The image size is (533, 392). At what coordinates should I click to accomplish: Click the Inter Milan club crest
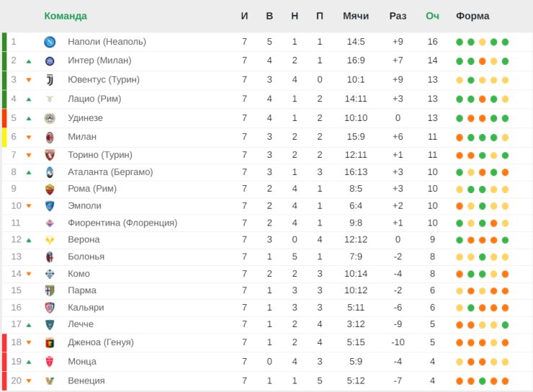point(50,61)
